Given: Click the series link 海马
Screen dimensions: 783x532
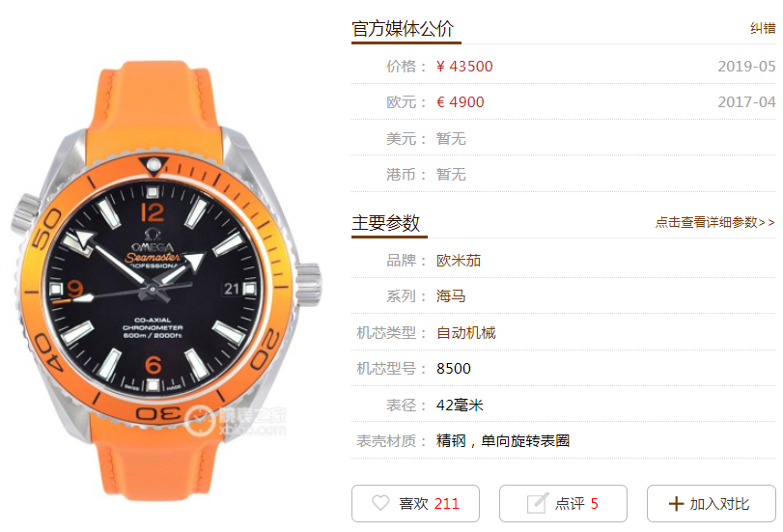Looking at the screenshot, I should tap(451, 296).
